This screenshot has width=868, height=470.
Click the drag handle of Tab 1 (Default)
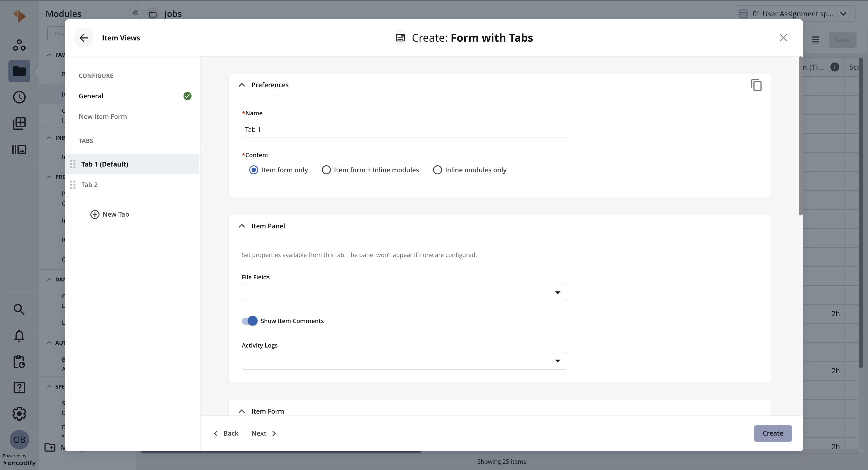(x=73, y=164)
